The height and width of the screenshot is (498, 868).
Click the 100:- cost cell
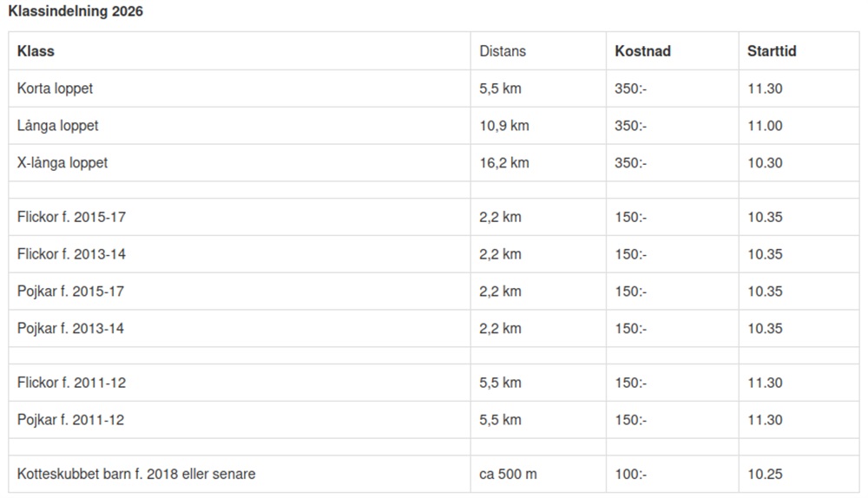[x=630, y=474]
